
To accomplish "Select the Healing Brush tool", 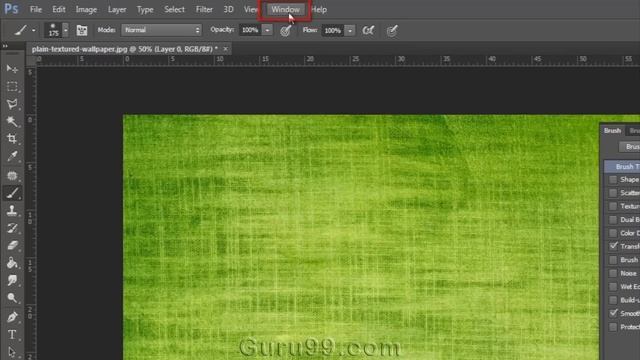I will pos(12,176).
